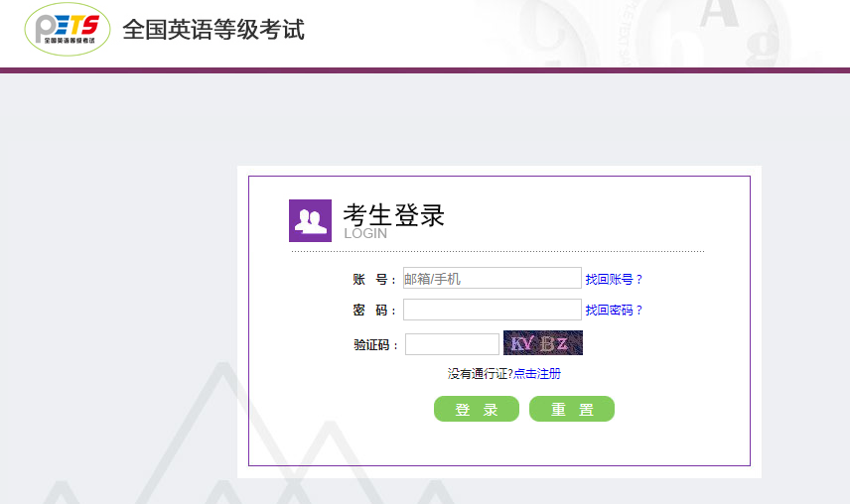Screen dimensions: 850x504
Task: Click the decorative graphic in header's right corner
Action: 695,32
